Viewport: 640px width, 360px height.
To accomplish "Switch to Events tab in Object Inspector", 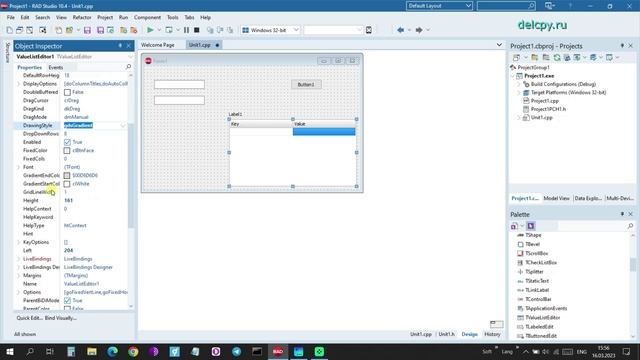I will (x=56, y=67).
